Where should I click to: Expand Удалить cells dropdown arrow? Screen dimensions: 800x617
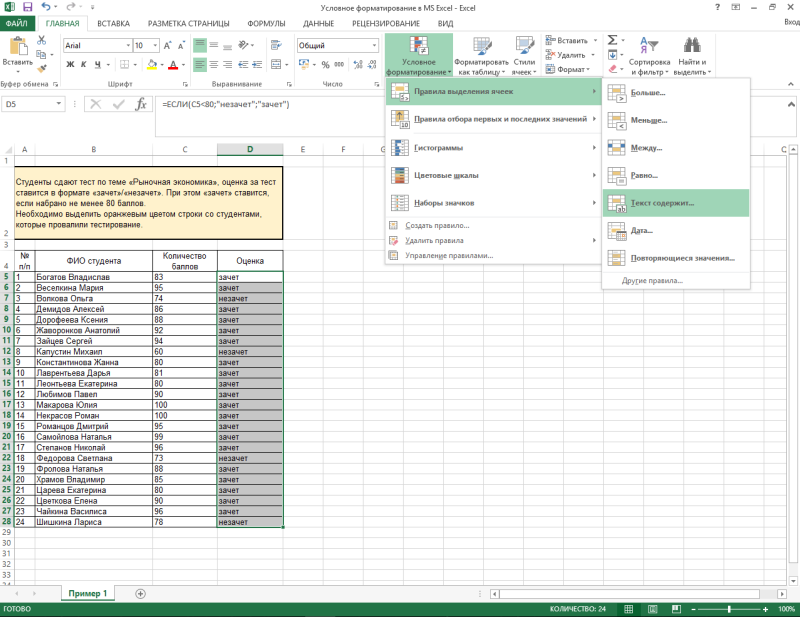593,55
